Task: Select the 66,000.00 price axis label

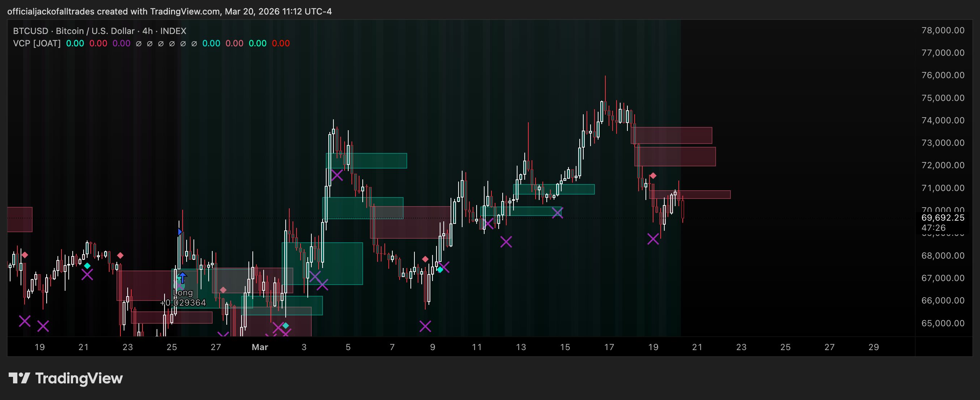Action: click(x=943, y=300)
